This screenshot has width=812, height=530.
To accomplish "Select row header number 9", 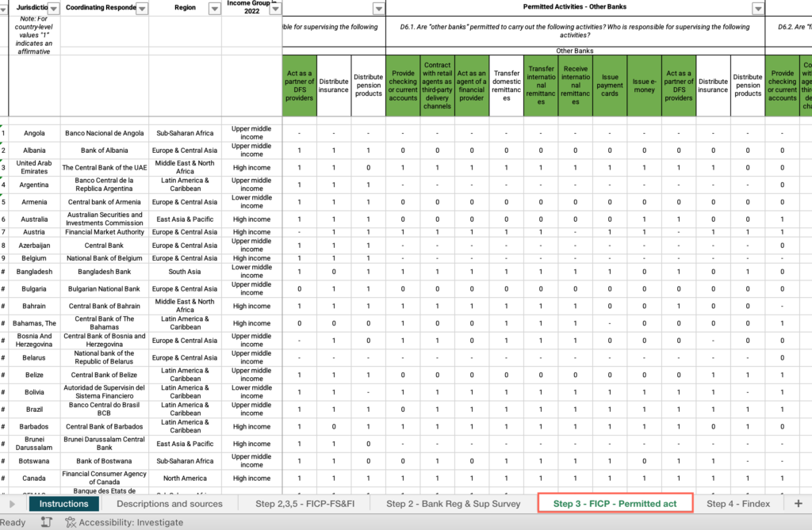I will [4, 258].
